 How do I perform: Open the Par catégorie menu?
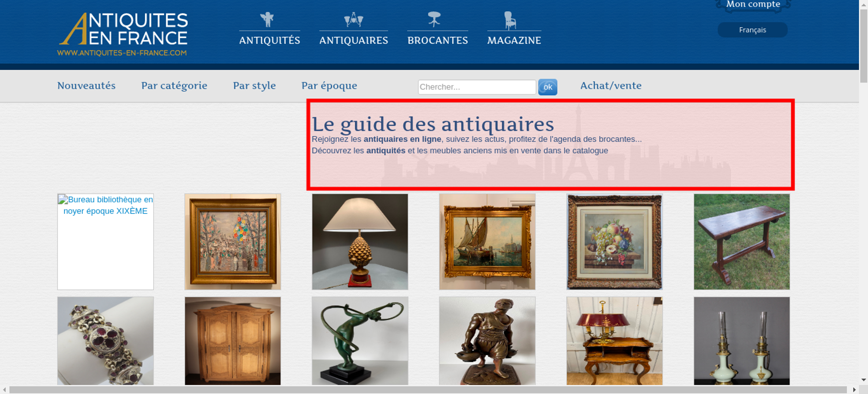point(174,85)
